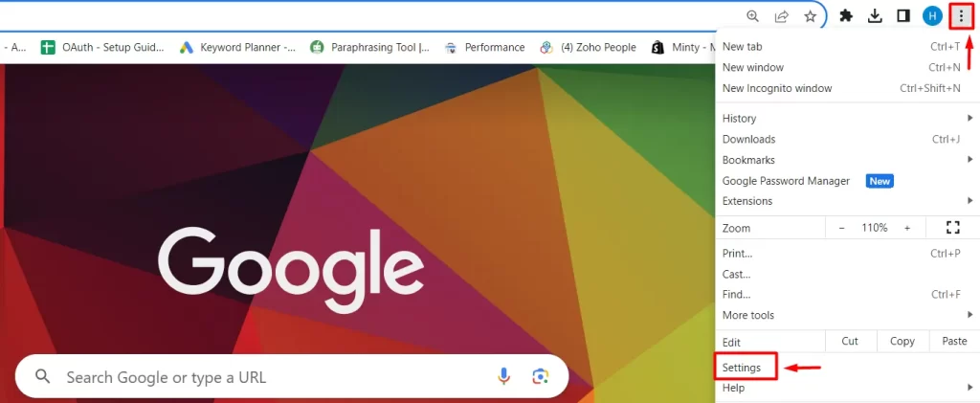This screenshot has height=403, width=980.
Task: Start voice search with microphone icon
Action: (x=503, y=375)
